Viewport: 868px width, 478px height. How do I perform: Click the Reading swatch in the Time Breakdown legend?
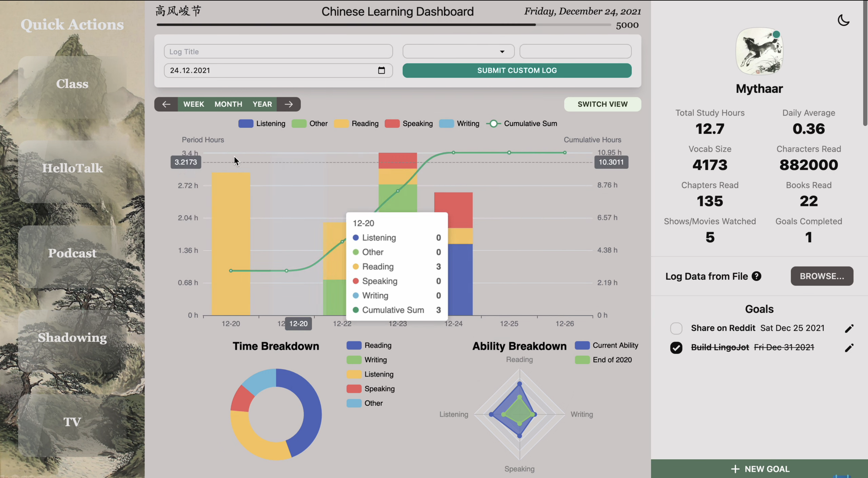click(354, 345)
